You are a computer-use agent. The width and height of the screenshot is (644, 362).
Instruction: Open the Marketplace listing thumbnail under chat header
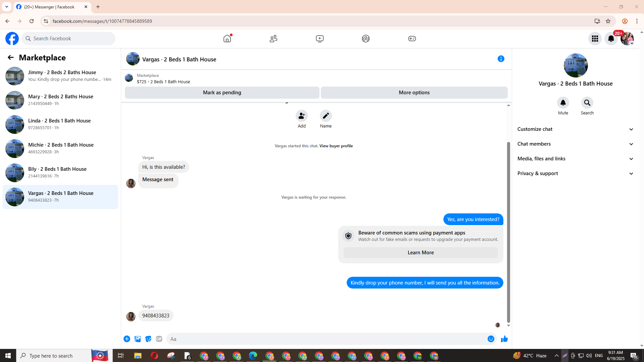pos(129,78)
